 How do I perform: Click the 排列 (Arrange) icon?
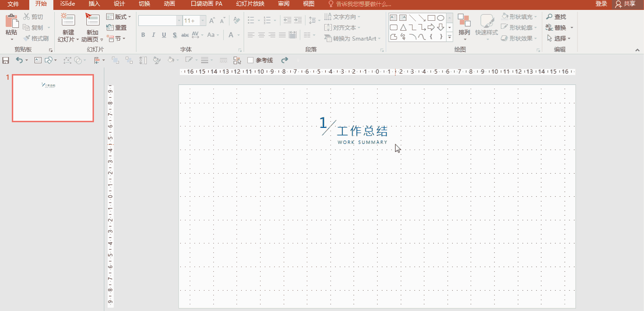tap(464, 22)
